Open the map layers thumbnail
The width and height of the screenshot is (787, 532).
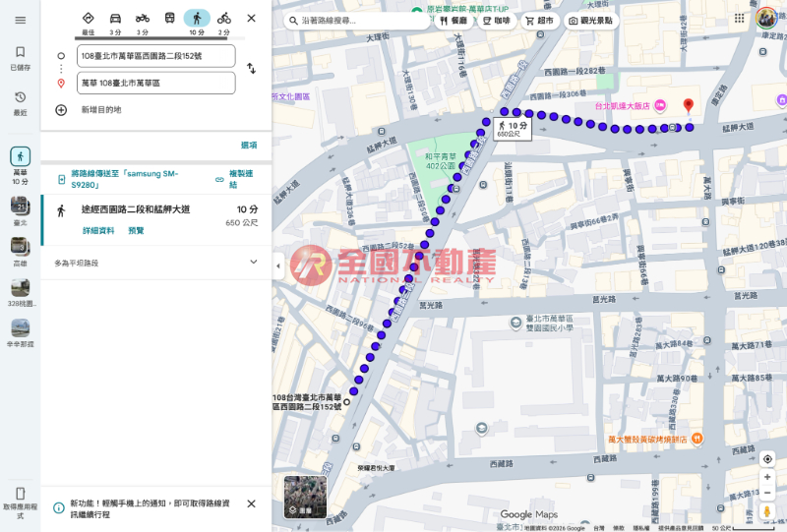click(x=305, y=497)
